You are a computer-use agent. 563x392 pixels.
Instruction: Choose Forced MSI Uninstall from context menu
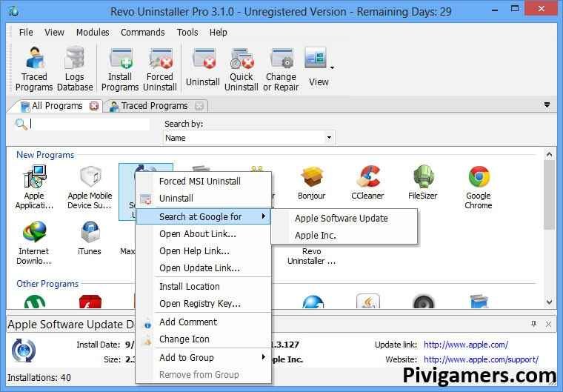tap(199, 181)
